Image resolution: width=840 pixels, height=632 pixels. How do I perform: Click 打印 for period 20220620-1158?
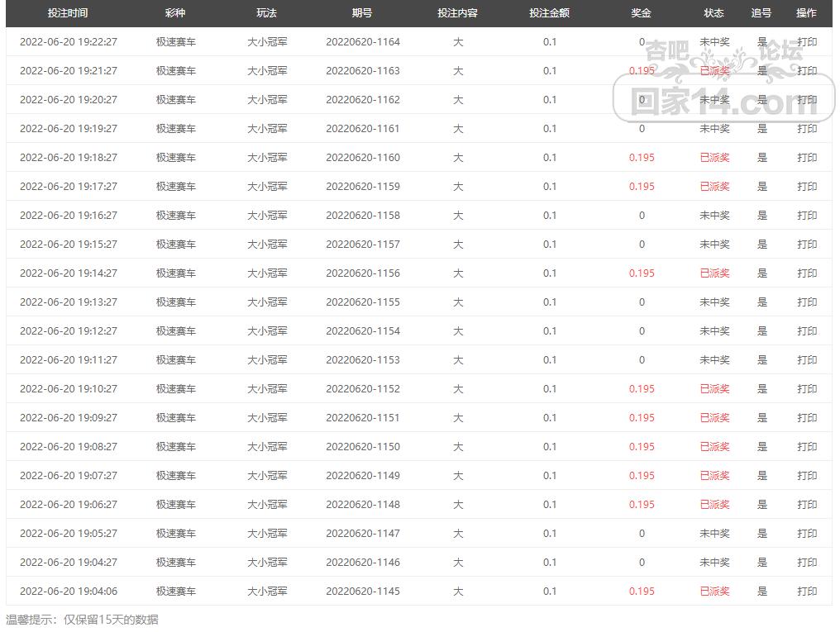pyautogui.click(x=807, y=215)
